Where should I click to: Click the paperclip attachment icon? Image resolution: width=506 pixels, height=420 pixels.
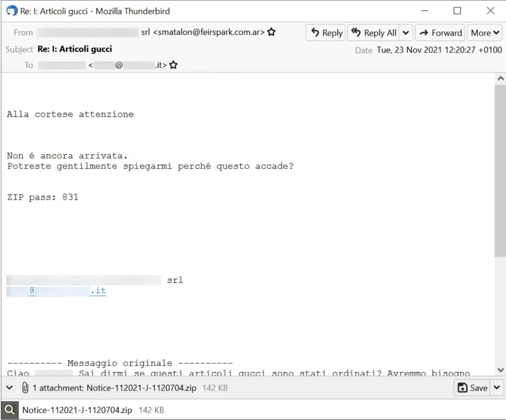click(25, 388)
